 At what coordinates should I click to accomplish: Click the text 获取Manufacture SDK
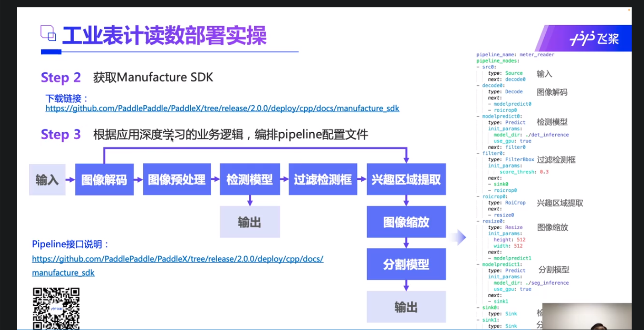tap(153, 77)
